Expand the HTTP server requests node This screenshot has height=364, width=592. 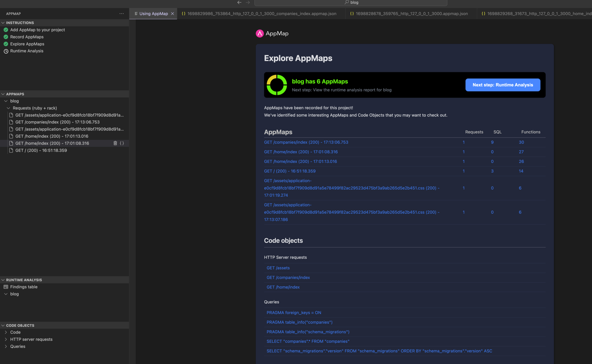click(x=6, y=339)
